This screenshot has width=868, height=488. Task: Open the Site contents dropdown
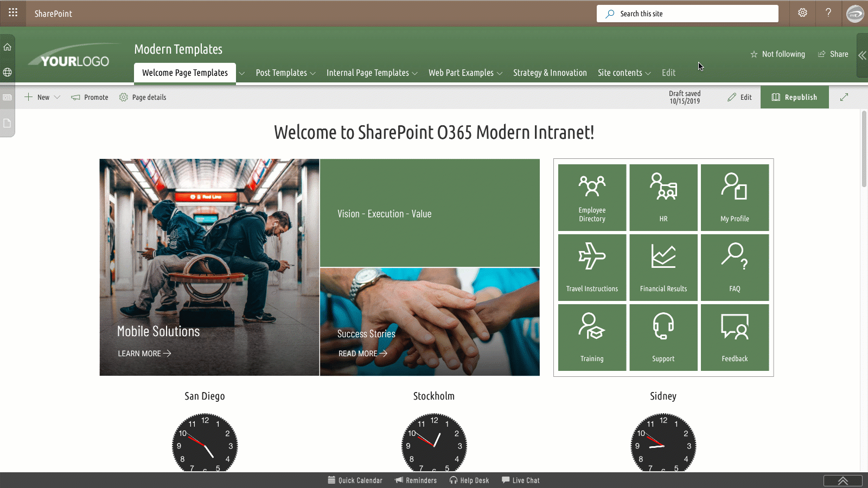(623, 72)
